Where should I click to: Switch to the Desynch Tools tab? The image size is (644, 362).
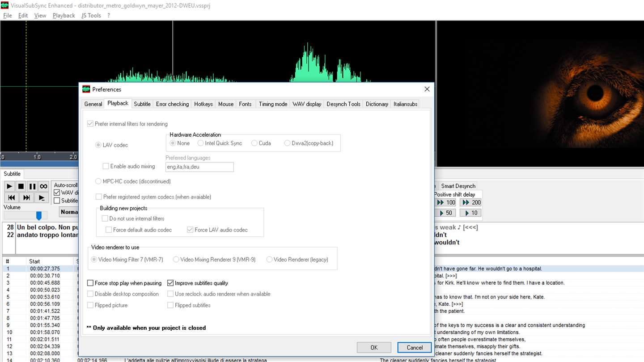343,104
